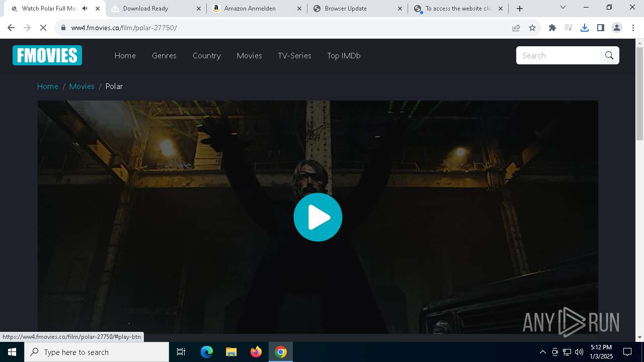Click the scrollbar down arrow

coord(639,337)
